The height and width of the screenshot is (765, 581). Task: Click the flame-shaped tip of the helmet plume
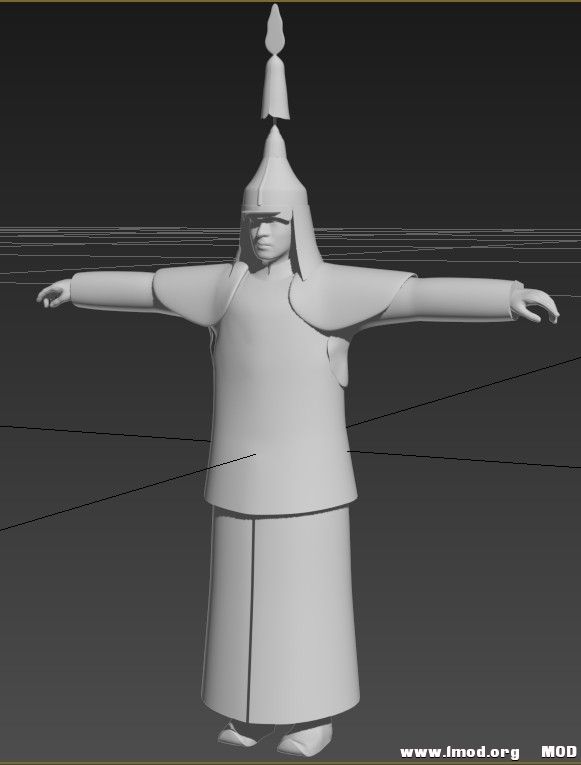275,28
